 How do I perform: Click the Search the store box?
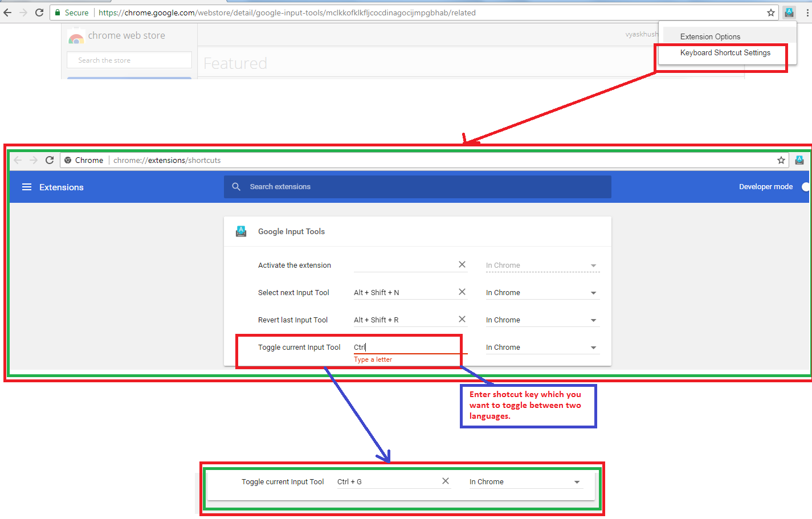tap(129, 60)
